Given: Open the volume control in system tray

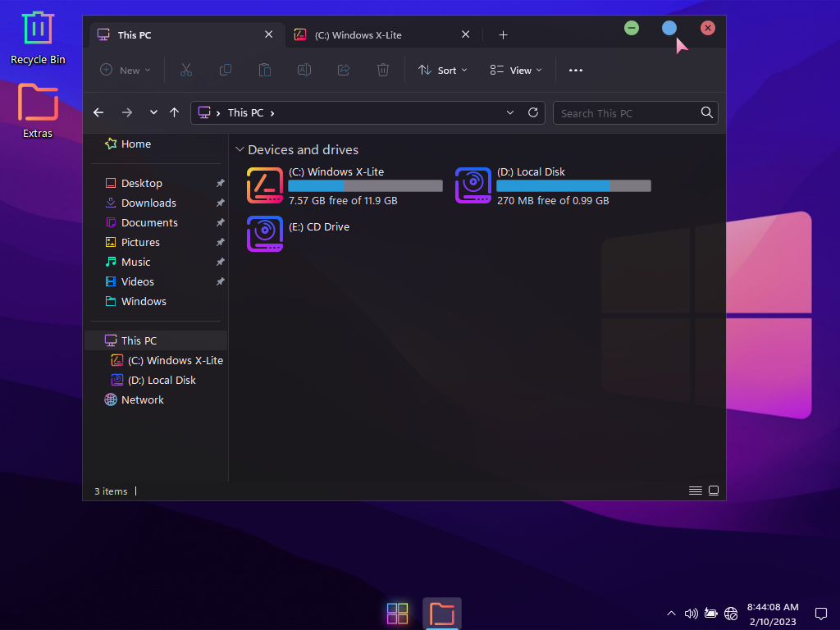Looking at the screenshot, I should (x=691, y=614).
